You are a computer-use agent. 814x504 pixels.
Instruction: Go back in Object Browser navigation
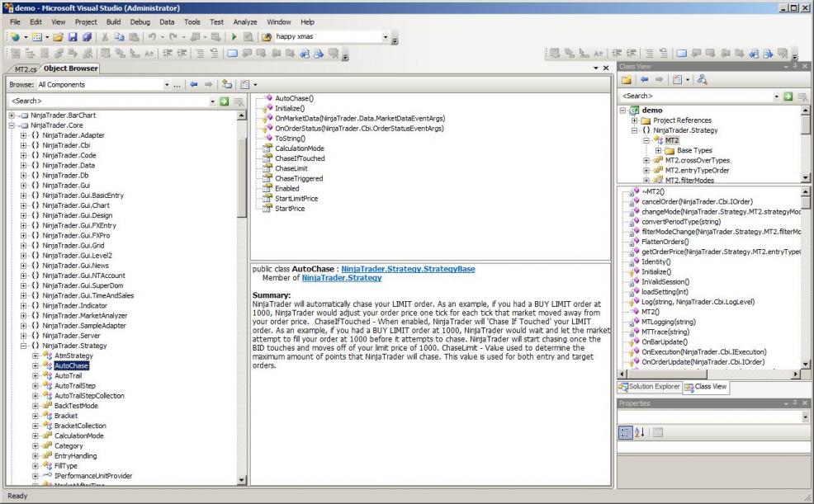pos(194,84)
